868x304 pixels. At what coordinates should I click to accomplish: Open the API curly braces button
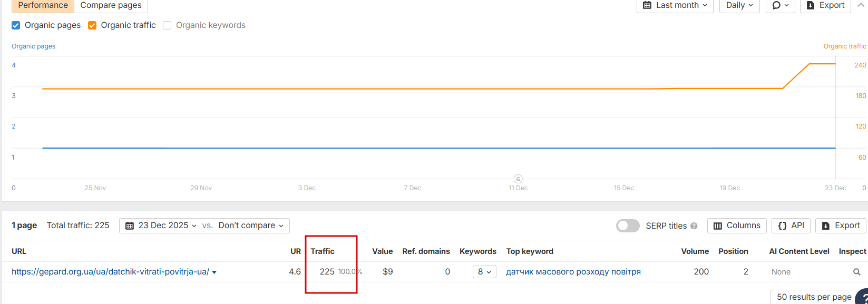click(x=791, y=225)
